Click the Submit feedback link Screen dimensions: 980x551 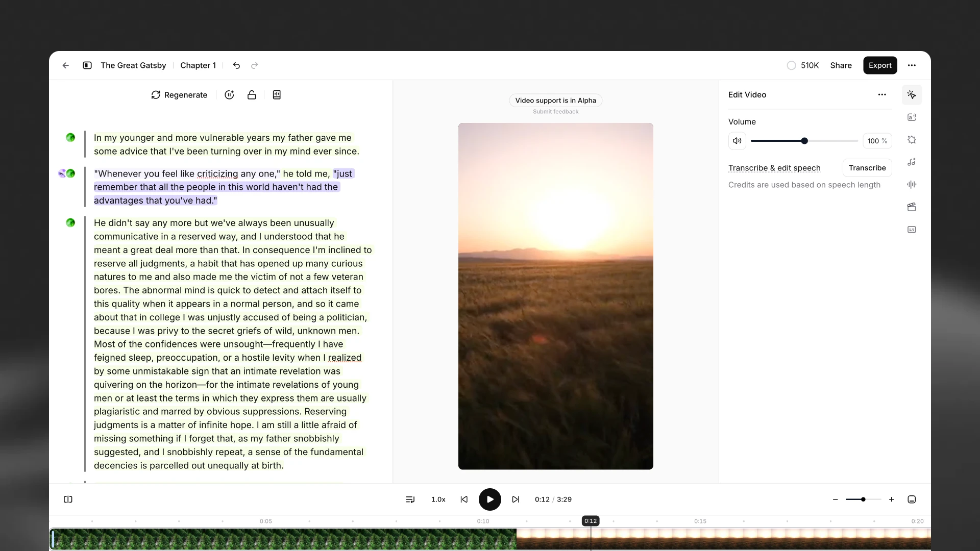[556, 111]
